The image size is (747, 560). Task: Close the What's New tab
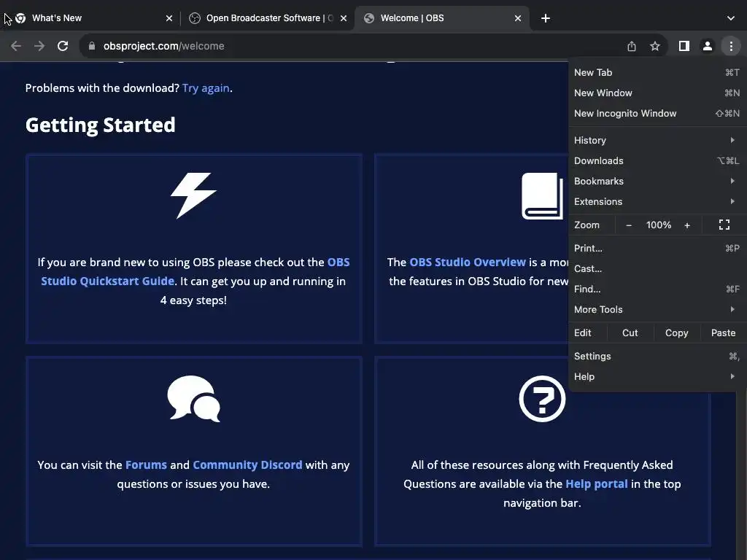(x=169, y=18)
